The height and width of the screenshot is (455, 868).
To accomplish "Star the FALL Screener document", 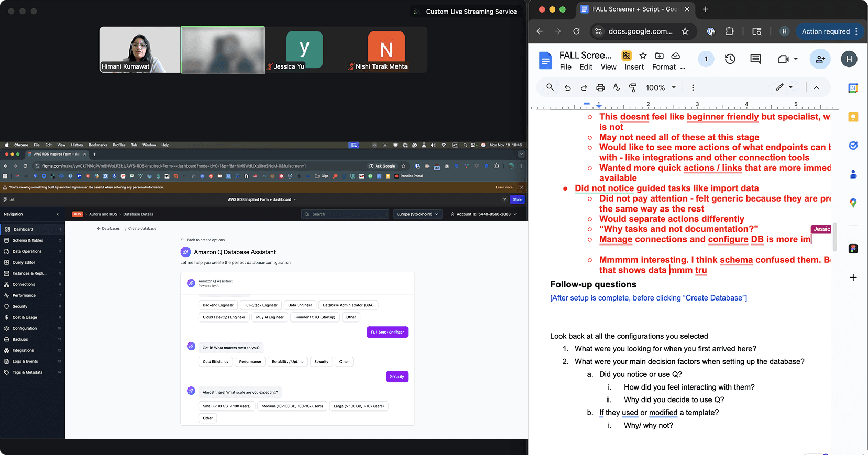I will coord(643,56).
